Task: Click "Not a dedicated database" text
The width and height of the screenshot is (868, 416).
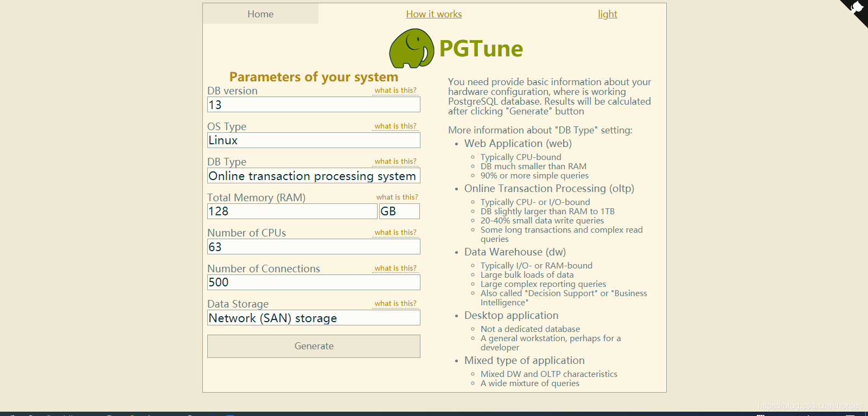Action: [x=530, y=329]
